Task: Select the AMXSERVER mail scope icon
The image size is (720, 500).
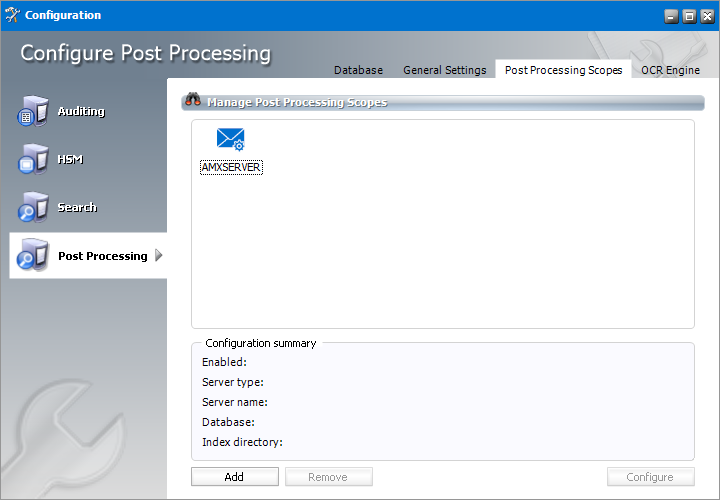Action: 231,140
